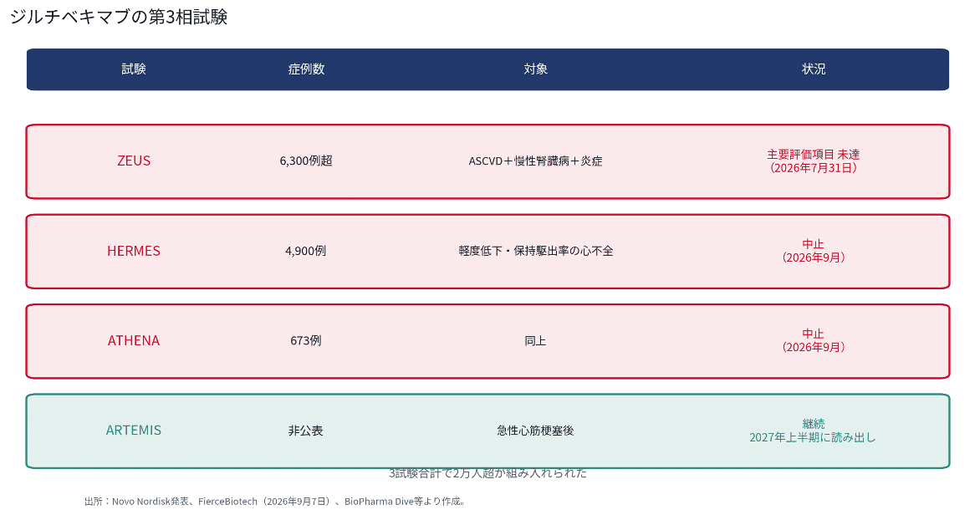Click the 6,300例超 case count
The image size is (980, 520).
tap(306, 161)
